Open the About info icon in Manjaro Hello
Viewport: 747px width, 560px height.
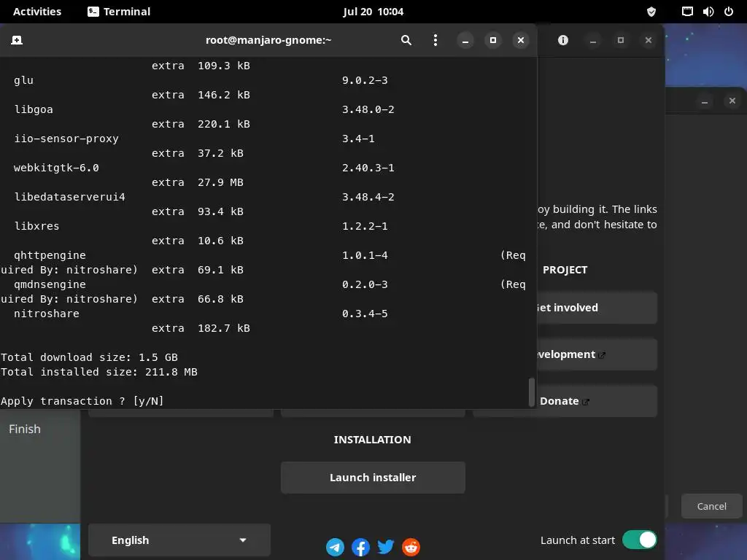point(563,41)
